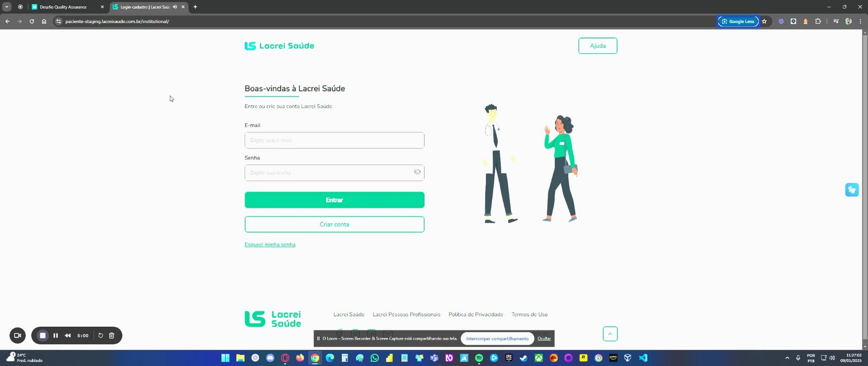
Task: Go back to the previous page
Action: click(7, 21)
